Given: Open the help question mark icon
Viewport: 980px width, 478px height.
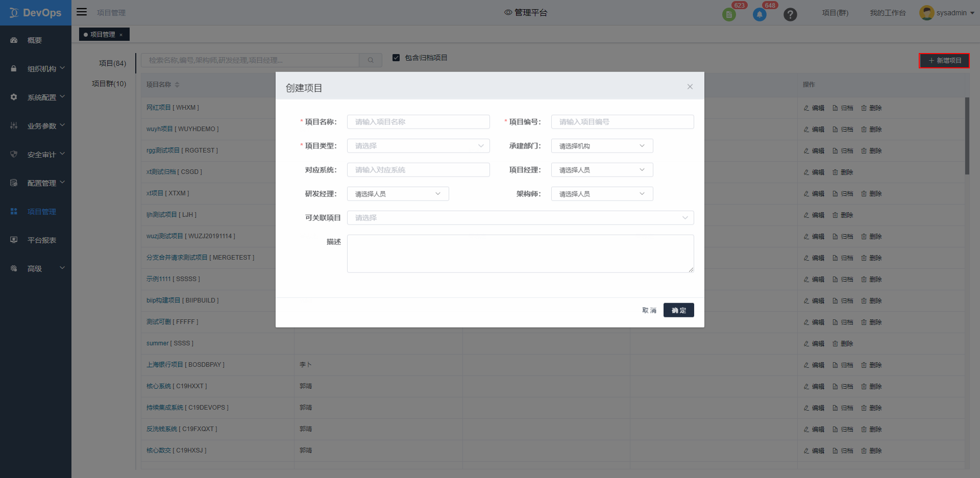Looking at the screenshot, I should coord(790,14).
